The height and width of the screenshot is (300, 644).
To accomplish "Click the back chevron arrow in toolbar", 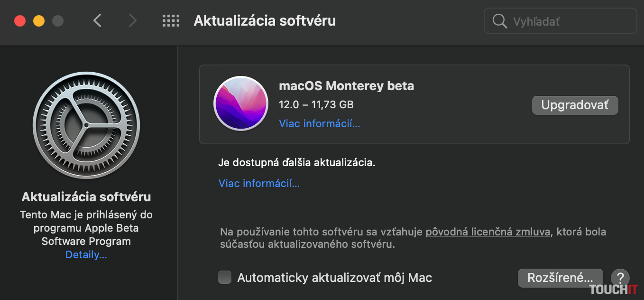I will pyautogui.click(x=98, y=20).
